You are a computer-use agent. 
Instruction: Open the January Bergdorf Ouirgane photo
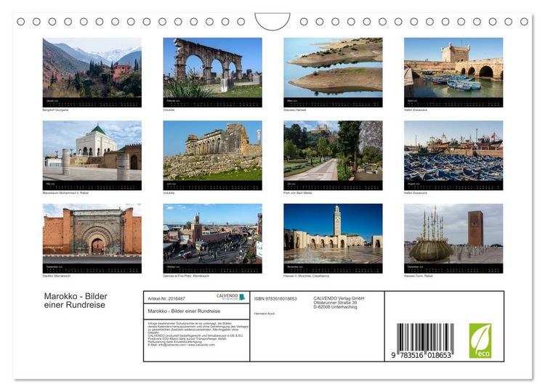pos(92,68)
